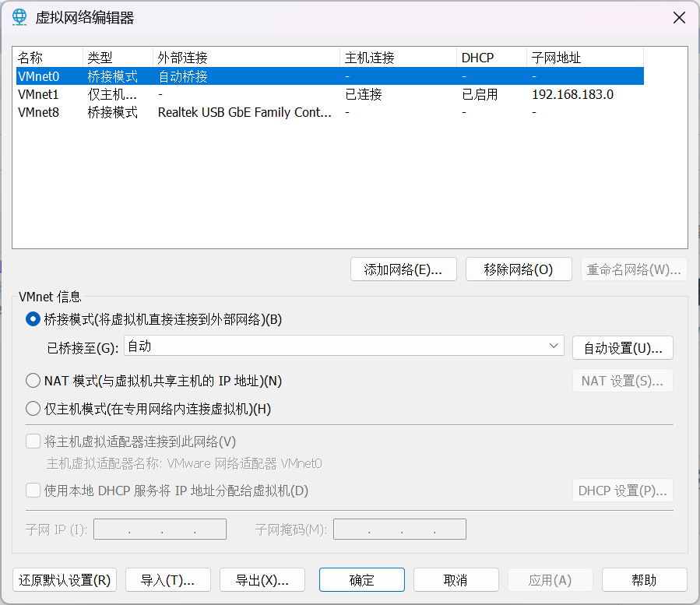
Task: Click the Virtual Network Editor globe icon
Action: tap(19, 17)
